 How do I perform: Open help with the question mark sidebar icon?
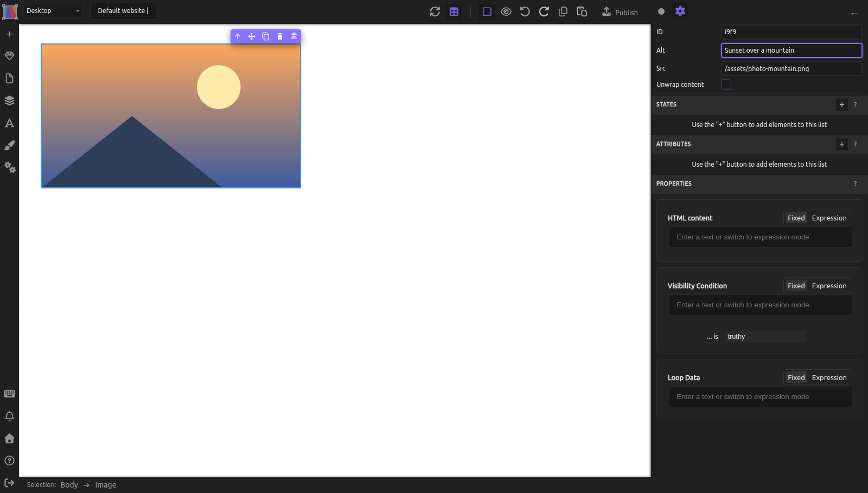(9, 460)
